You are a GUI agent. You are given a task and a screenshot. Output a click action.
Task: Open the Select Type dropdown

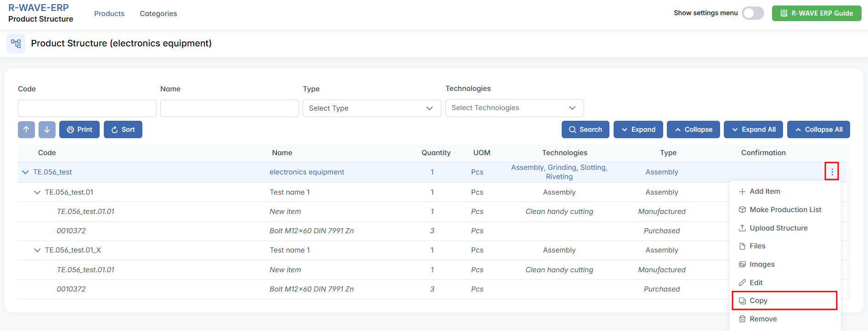pos(372,108)
